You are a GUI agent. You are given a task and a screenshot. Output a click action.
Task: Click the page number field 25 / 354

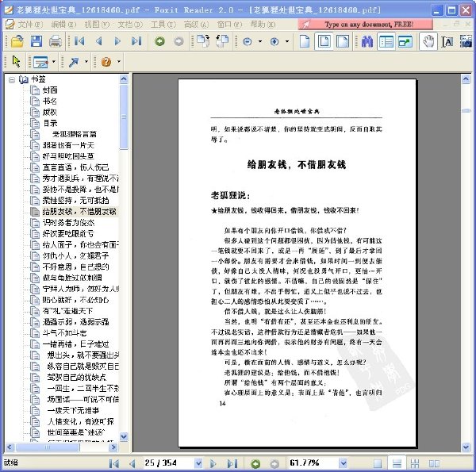(x=168, y=463)
